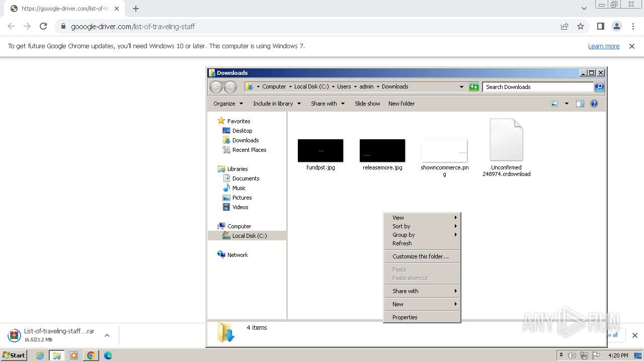Toggle Chrome side panel icon
Viewport: 644px width, 362px height.
click(600, 26)
